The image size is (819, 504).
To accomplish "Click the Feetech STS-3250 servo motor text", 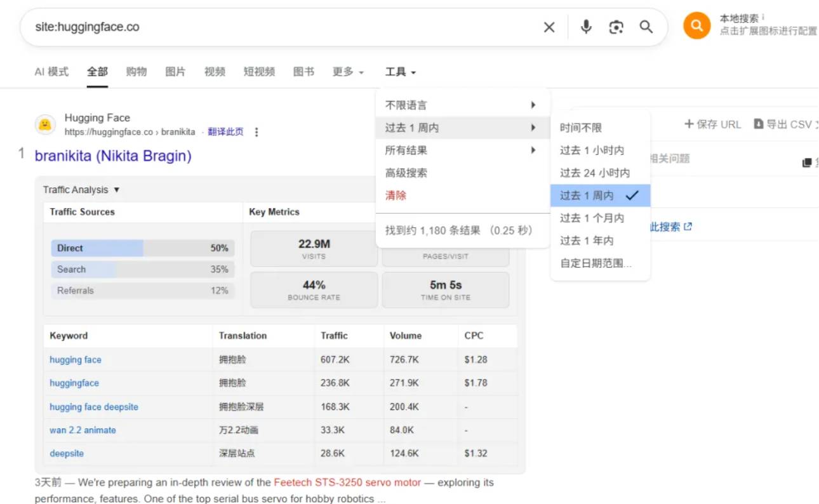I will pos(347,482).
